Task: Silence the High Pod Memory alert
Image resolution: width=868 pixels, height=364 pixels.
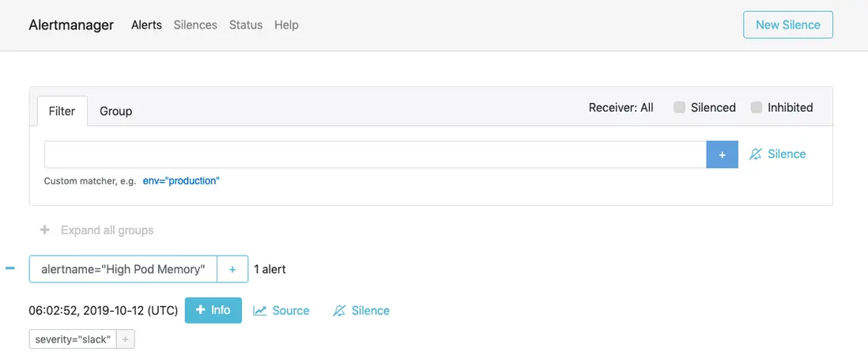Action: (x=361, y=311)
